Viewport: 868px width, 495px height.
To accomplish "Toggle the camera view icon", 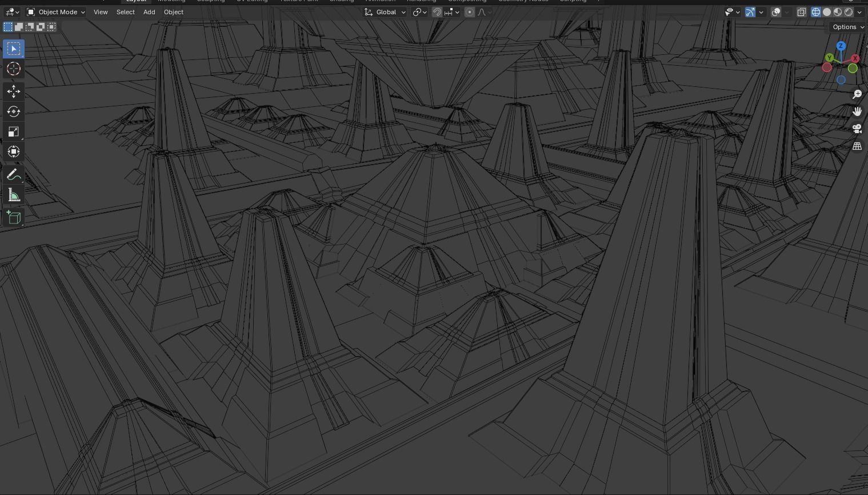I will coord(857,129).
